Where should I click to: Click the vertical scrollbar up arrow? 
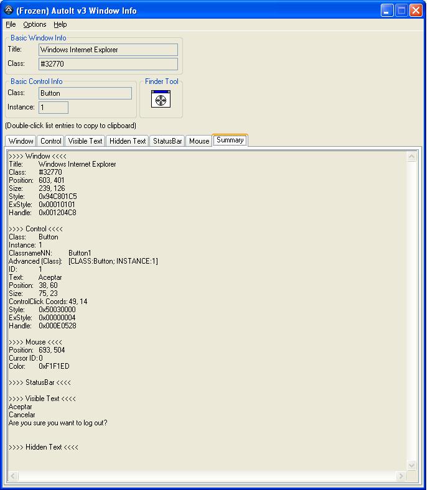tap(411, 156)
